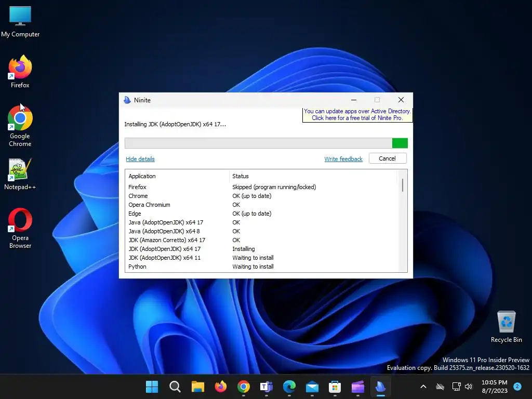Select the Firefox row in the list
This screenshot has height=399, width=532.
pyautogui.click(x=261, y=187)
